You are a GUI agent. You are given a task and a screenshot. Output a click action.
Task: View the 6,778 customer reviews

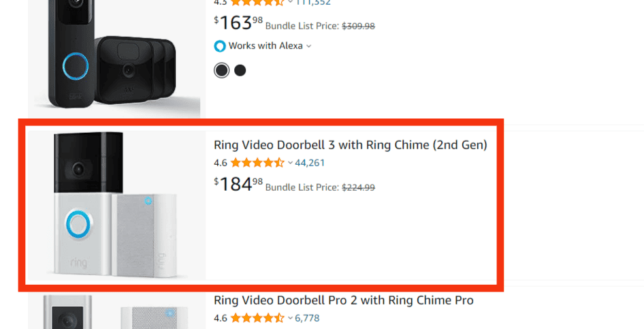(307, 318)
